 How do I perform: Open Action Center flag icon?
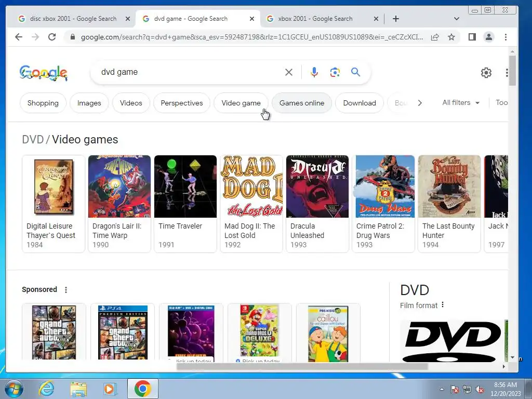[x=455, y=389]
